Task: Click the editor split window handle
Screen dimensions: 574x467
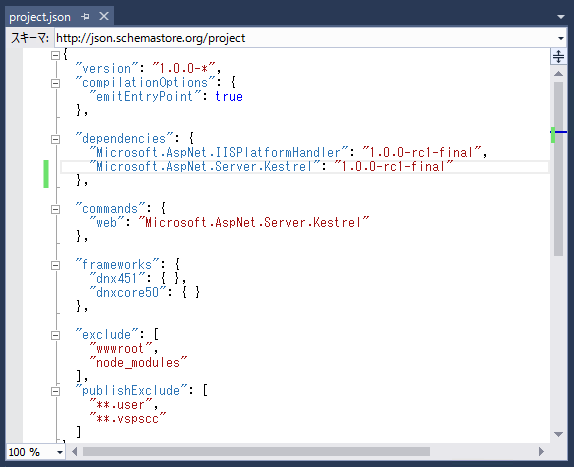Action: [x=558, y=57]
